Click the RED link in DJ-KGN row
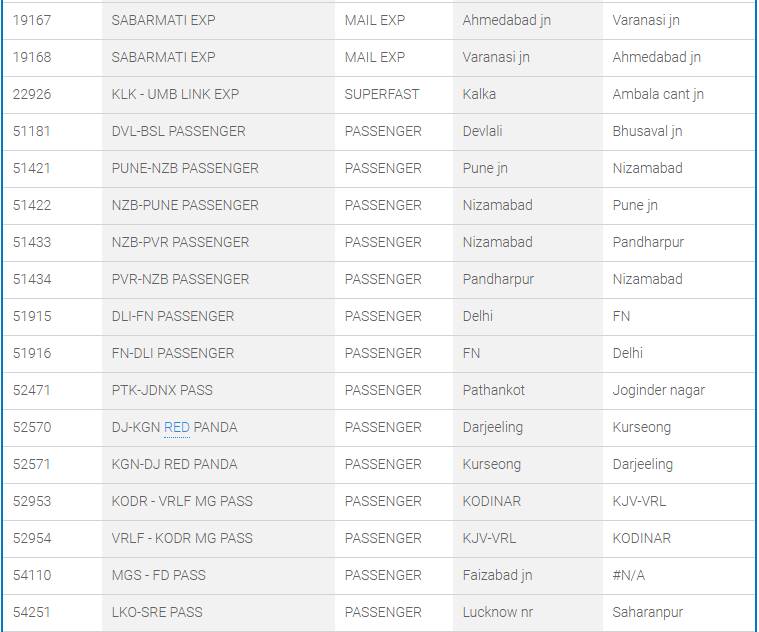 point(176,427)
